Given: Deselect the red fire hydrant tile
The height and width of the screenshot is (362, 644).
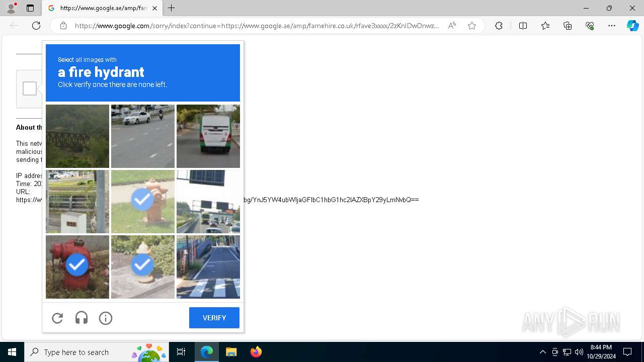Looking at the screenshot, I should pos(77,267).
